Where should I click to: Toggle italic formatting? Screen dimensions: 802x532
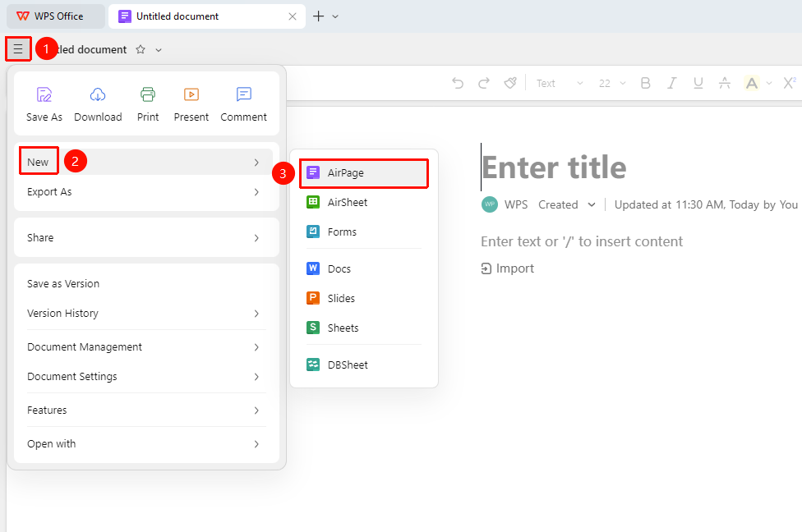coord(671,83)
